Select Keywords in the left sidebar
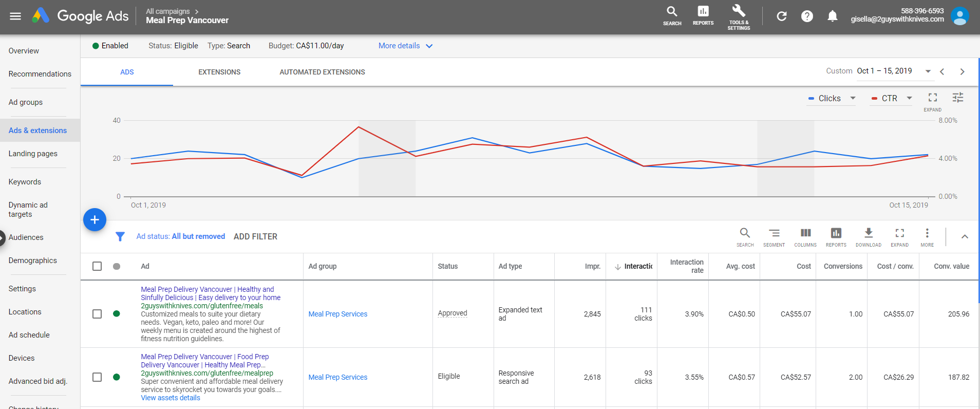Image resolution: width=980 pixels, height=409 pixels. click(x=25, y=182)
